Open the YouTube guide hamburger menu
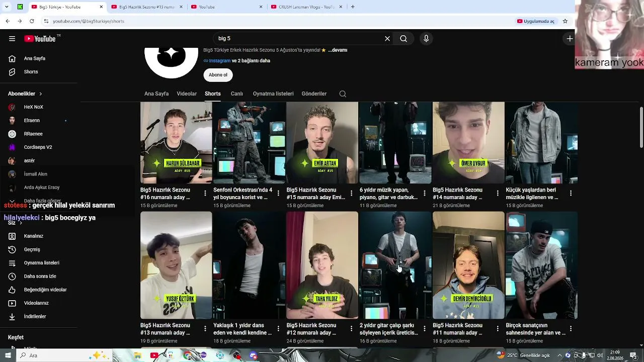 click(x=12, y=39)
